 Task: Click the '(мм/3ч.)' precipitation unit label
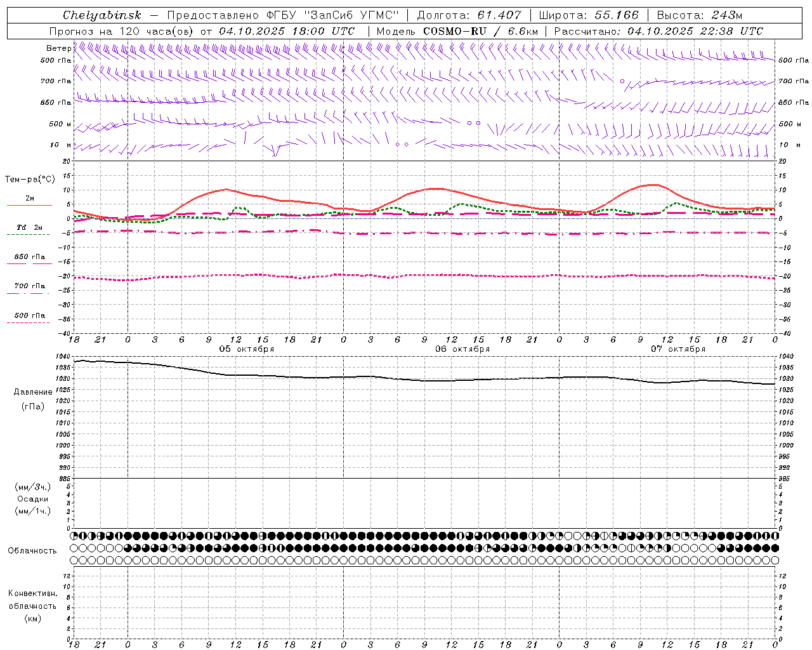(33, 487)
